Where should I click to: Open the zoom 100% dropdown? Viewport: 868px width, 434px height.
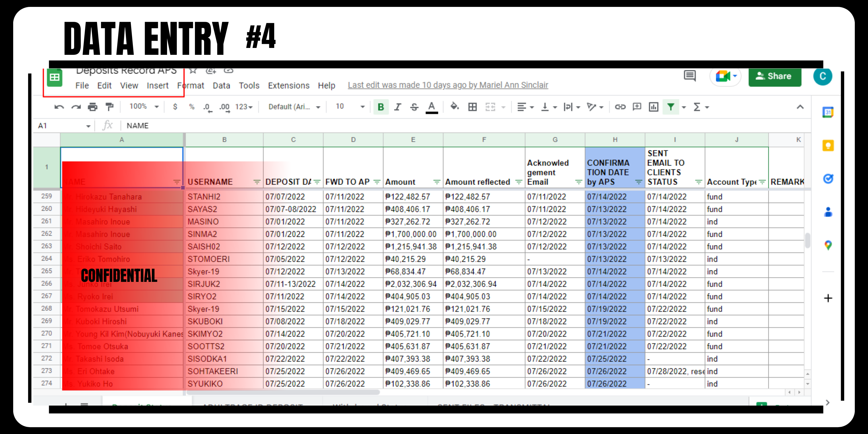144,107
